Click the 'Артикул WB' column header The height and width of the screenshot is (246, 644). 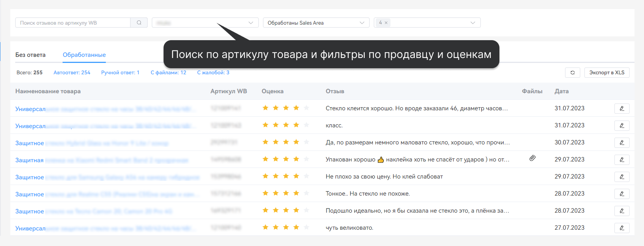coord(229,91)
